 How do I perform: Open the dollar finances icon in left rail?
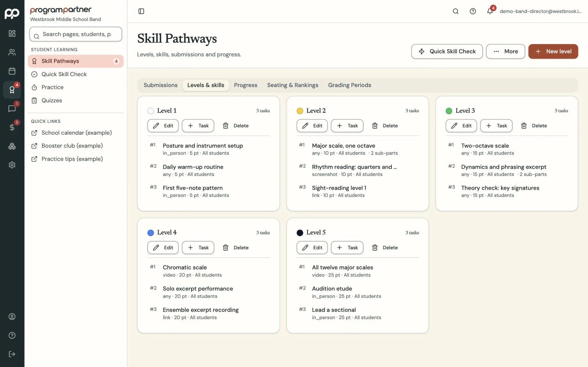(12, 127)
